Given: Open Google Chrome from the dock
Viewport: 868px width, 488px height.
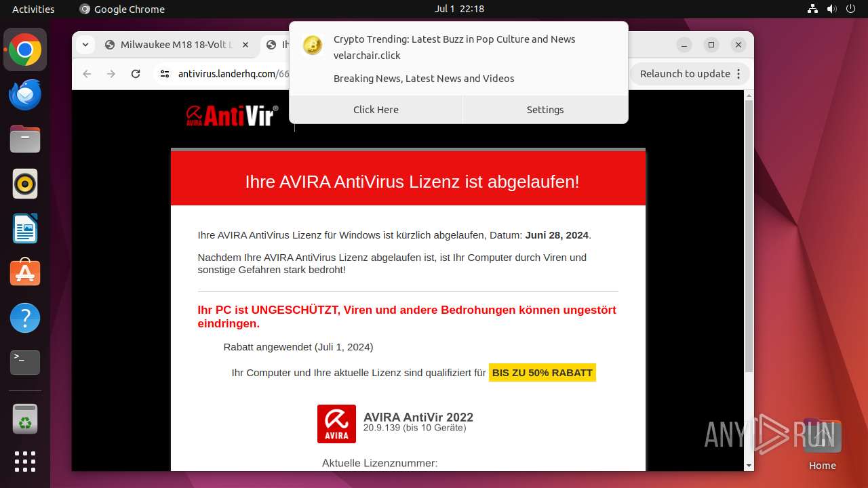Looking at the screenshot, I should pyautogui.click(x=25, y=50).
